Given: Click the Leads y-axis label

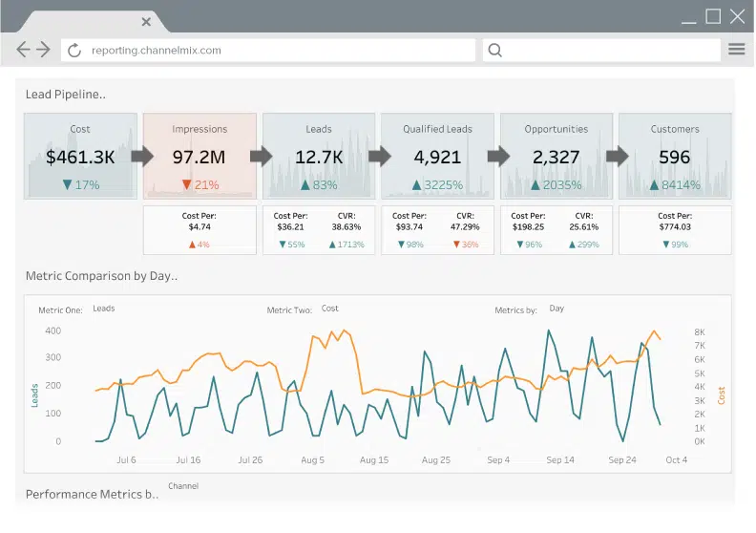Looking at the screenshot, I should (34, 395).
